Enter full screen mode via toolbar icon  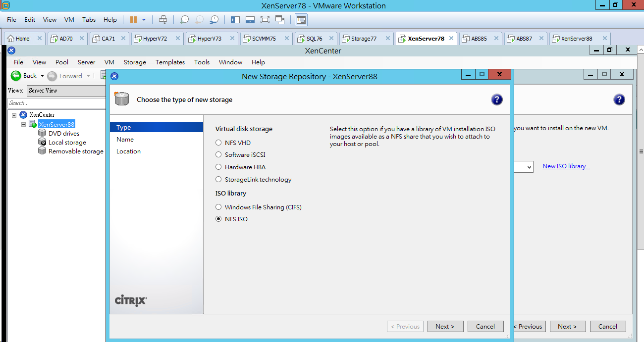pyautogui.click(x=265, y=20)
